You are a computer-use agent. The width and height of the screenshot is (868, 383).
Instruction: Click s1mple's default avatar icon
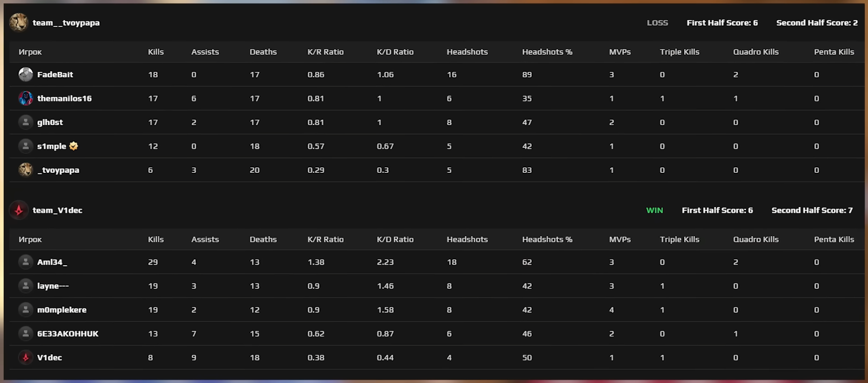(x=25, y=146)
